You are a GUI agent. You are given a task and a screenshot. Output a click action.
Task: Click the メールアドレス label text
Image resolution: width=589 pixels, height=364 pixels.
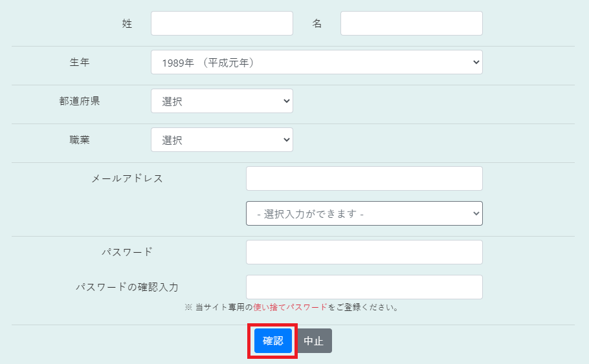[x=128, y=178]
